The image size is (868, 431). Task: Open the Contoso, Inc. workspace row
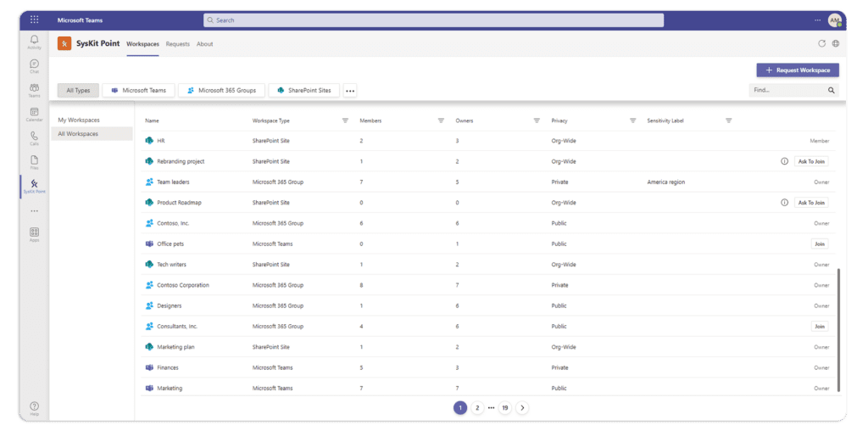[487, 223]
